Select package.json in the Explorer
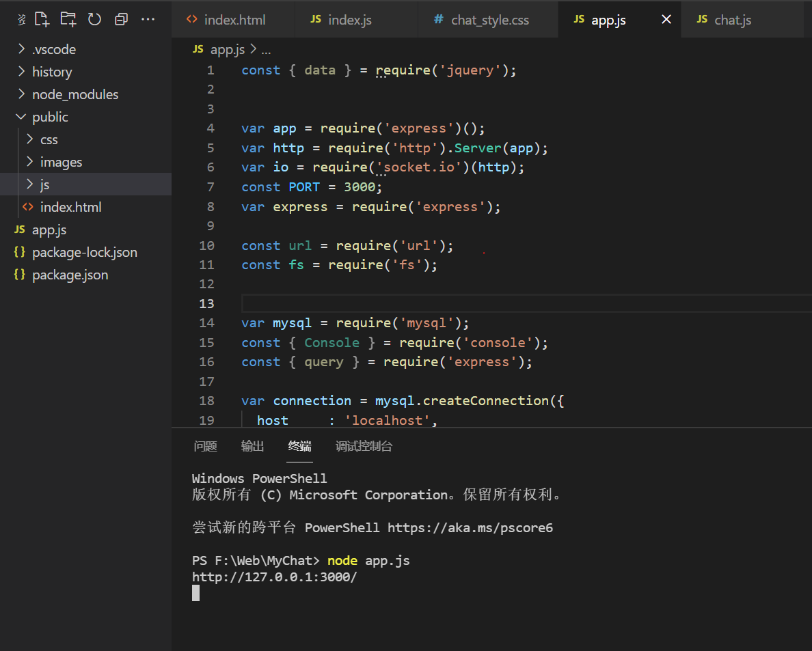Screen dimensions: 812x651 coord(70,275)
